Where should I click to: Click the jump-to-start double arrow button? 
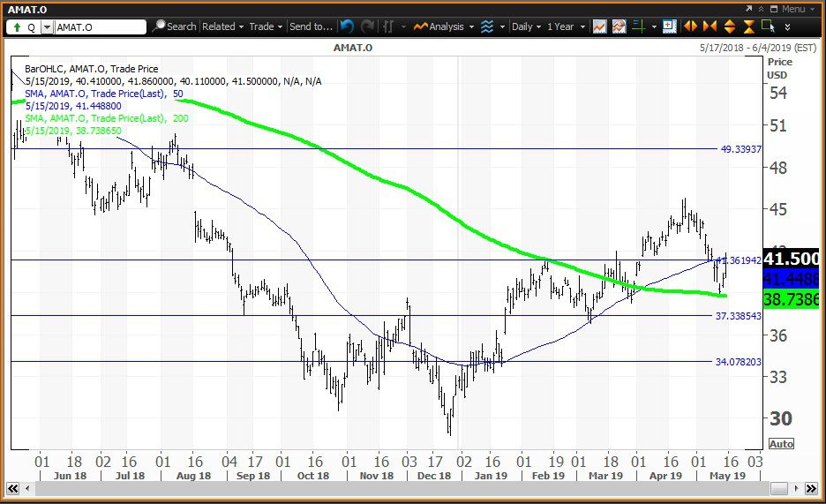[12, 489]
